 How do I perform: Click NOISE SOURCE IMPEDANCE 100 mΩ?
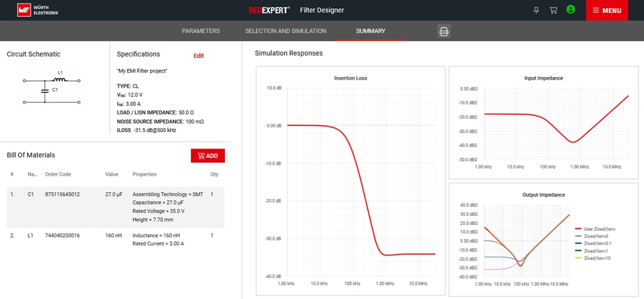[x=160, y=121]
